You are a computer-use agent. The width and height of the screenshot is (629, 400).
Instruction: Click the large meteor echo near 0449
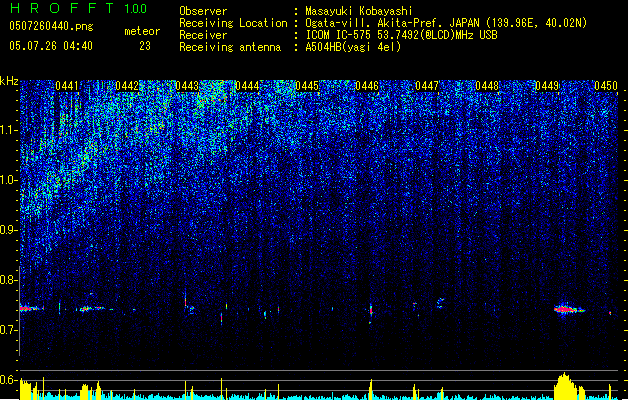pyautogui.click(x=569, y=309)
